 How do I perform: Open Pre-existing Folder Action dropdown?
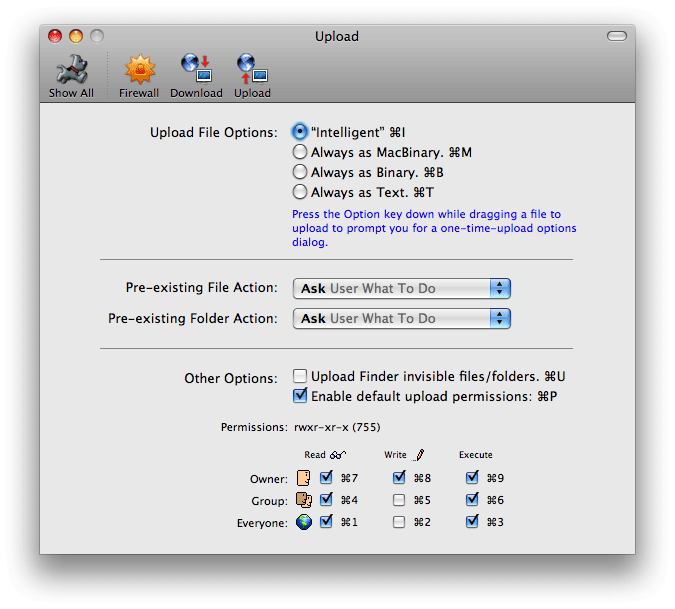pos(402,318)
